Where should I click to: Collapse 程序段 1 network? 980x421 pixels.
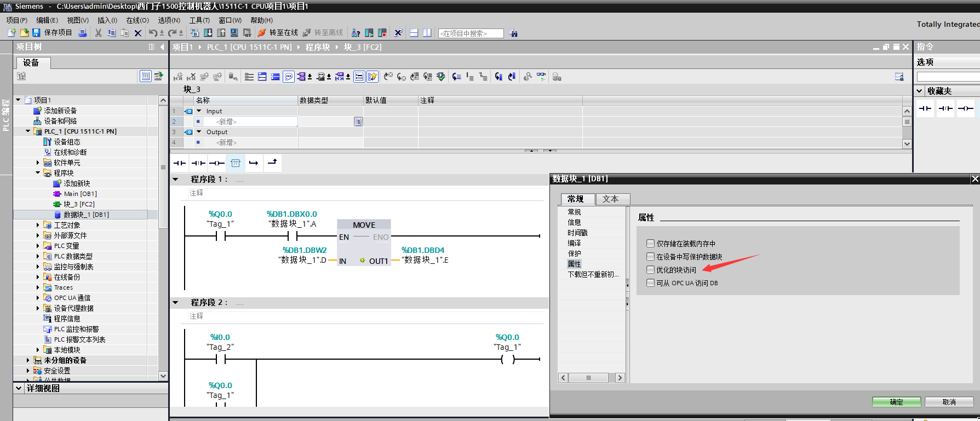coord(175,179)
